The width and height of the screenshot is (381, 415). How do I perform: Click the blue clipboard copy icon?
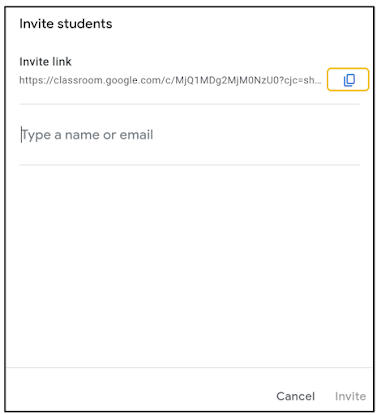349,80
